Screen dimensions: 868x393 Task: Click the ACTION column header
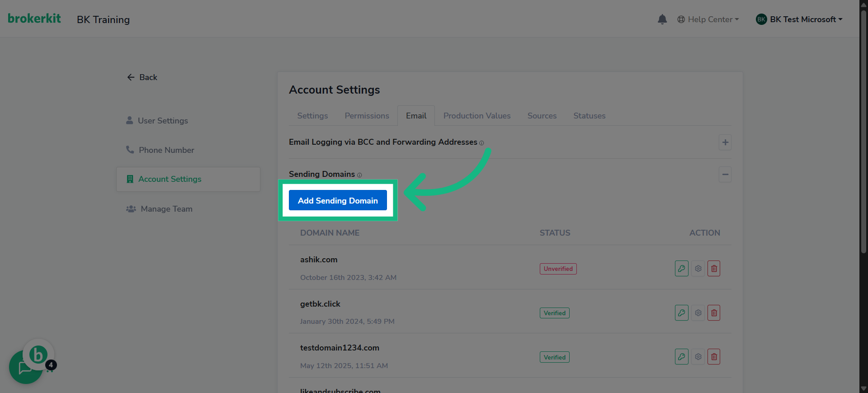[704, 233]
